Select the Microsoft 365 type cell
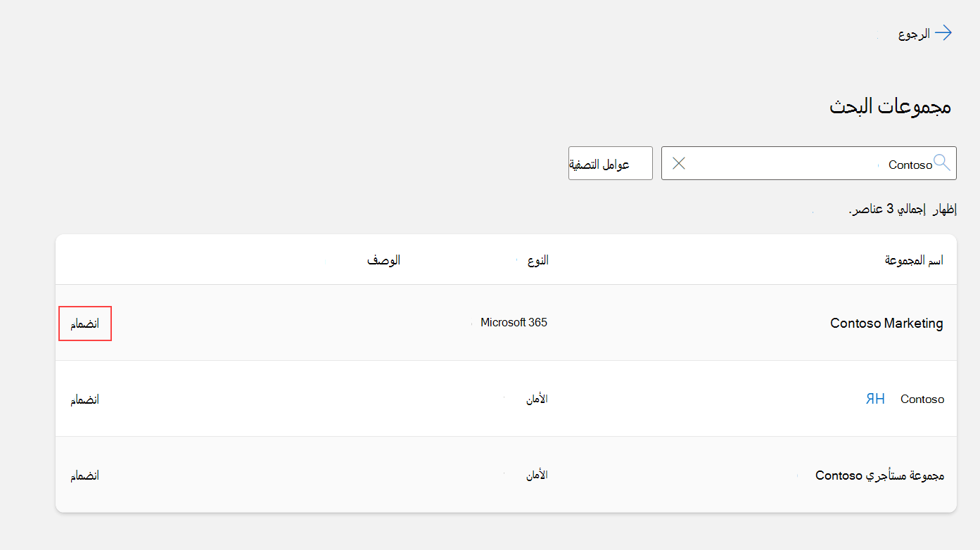This screenshot has height=550, width=980. (x=514, y=323)
